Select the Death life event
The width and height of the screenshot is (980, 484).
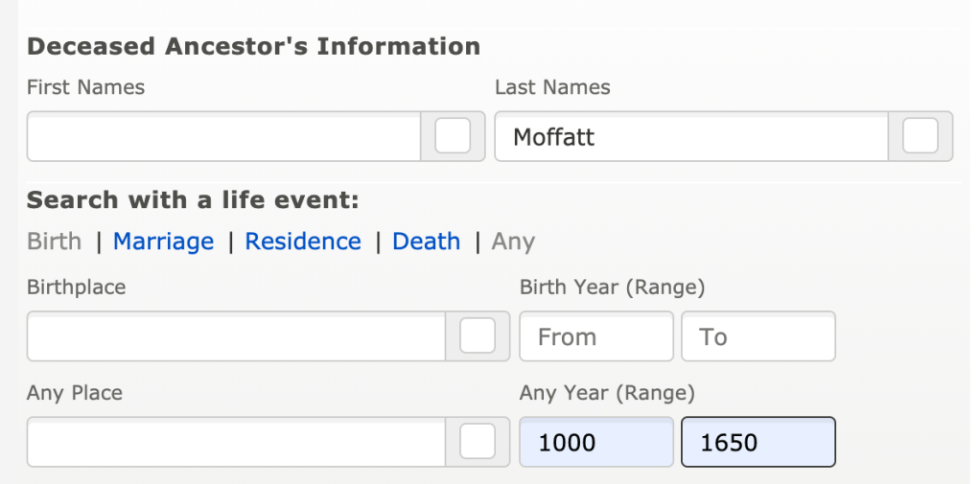tap(427, 242)
